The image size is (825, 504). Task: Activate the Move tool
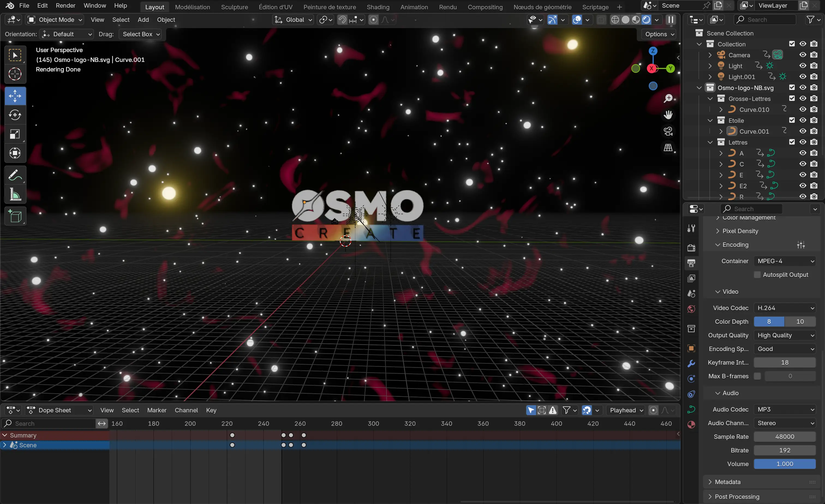point(15,96)
